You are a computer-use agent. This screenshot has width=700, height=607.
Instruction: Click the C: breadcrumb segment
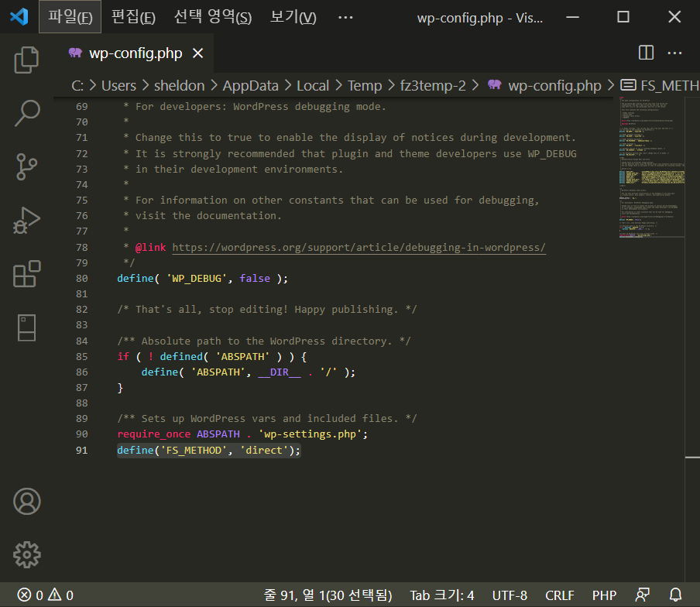tap(77, 85)
